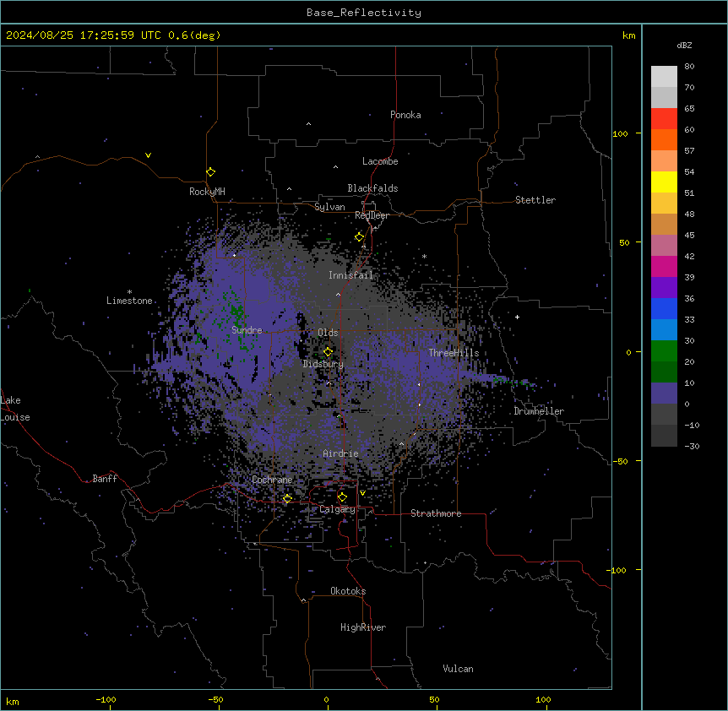
Task: Click the Blackfalds label
Action: point(372,188)
